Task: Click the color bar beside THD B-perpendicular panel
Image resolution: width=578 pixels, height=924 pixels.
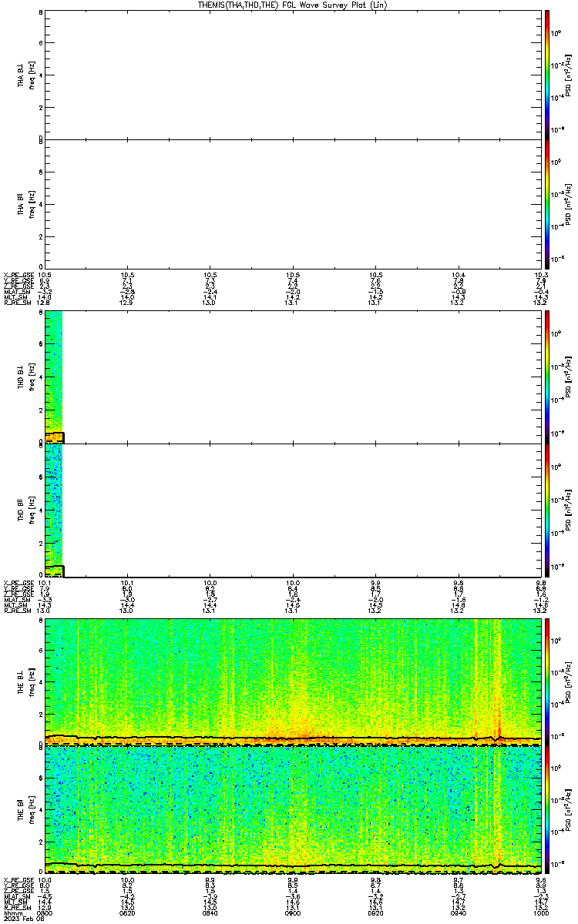Action: point(546,377)
